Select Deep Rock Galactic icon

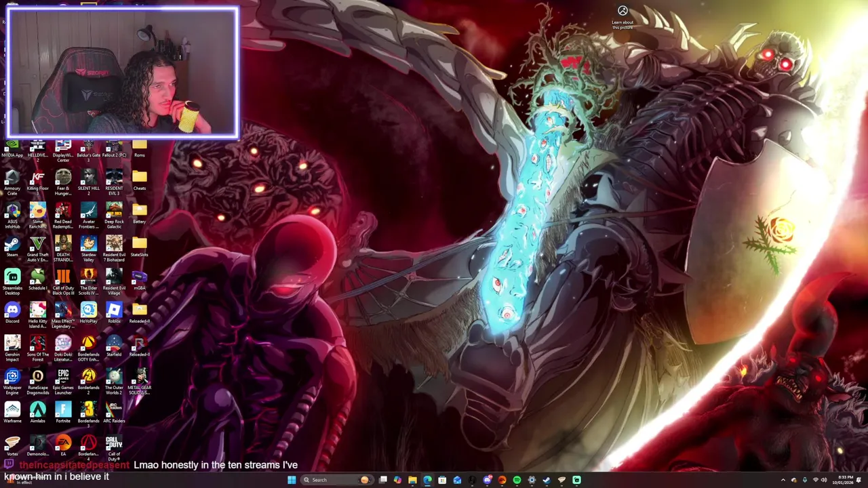[x=114, y=216]
